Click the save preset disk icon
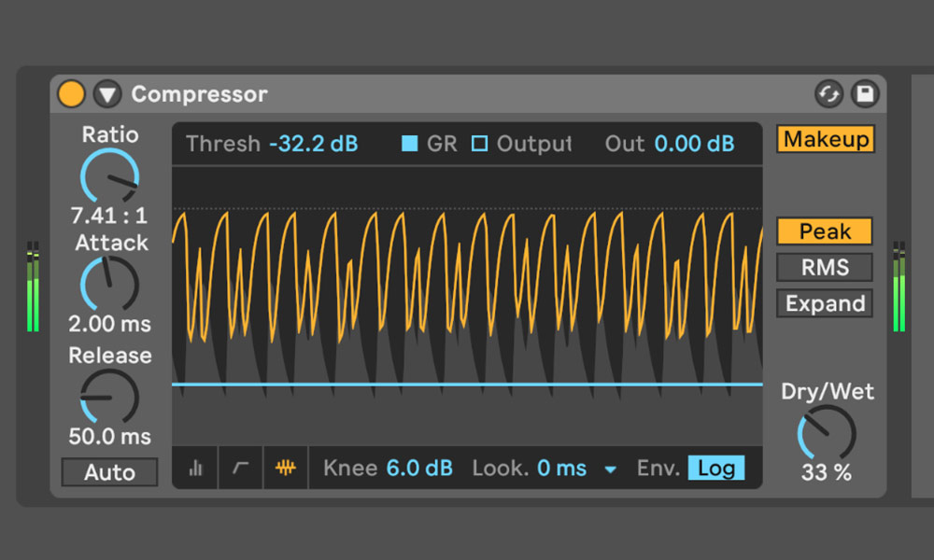This screenshot has width=934, height=560. pos(865,93)
